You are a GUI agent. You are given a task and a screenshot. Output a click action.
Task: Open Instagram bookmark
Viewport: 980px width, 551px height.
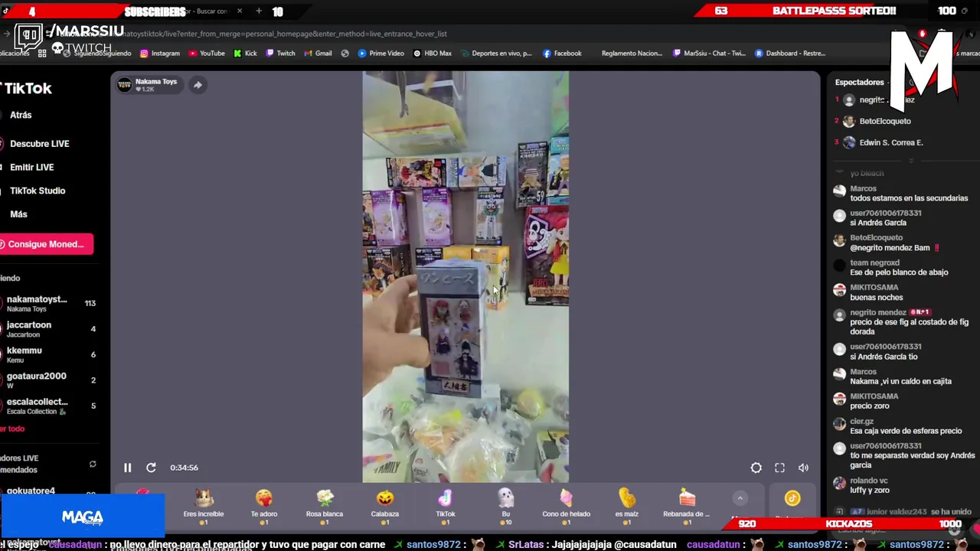coord(159,54)
